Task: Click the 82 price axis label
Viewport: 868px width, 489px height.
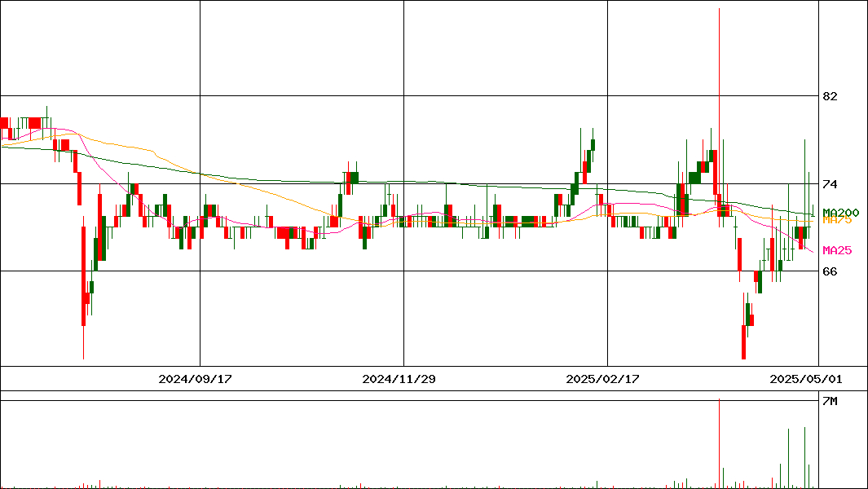Action: coord(830,96)
